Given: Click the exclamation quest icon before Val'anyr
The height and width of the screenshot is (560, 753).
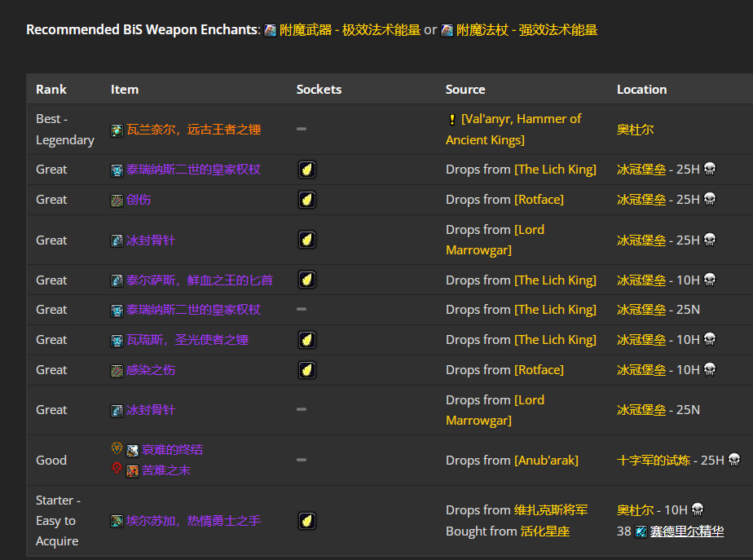Looking at the screenshot, I should tap(451, 118).
